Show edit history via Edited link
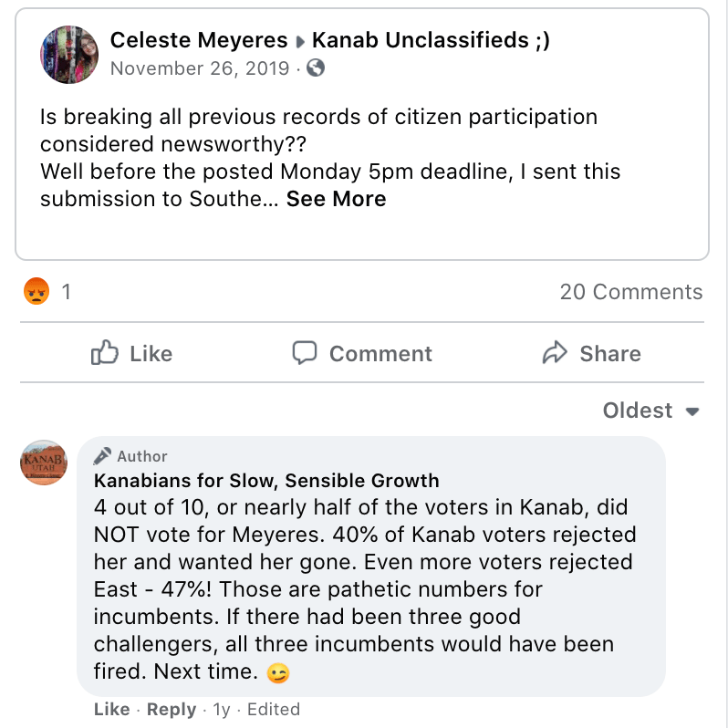The width and height of the screenshot is (728, 728). point(273,709)
